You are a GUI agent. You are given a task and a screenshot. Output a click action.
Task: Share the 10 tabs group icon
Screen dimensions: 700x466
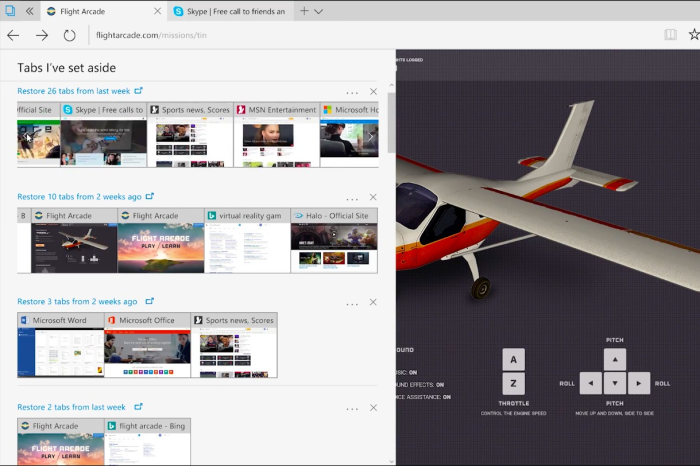point(150,196)
